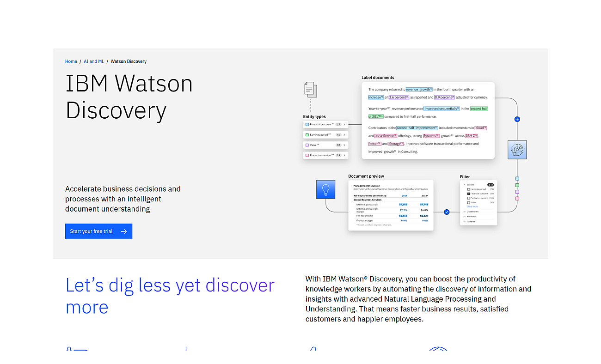The height and width of the screenshot is (364, 601).
Task: Click the highlighted 'improved sequentially' label
Action: 442,109
